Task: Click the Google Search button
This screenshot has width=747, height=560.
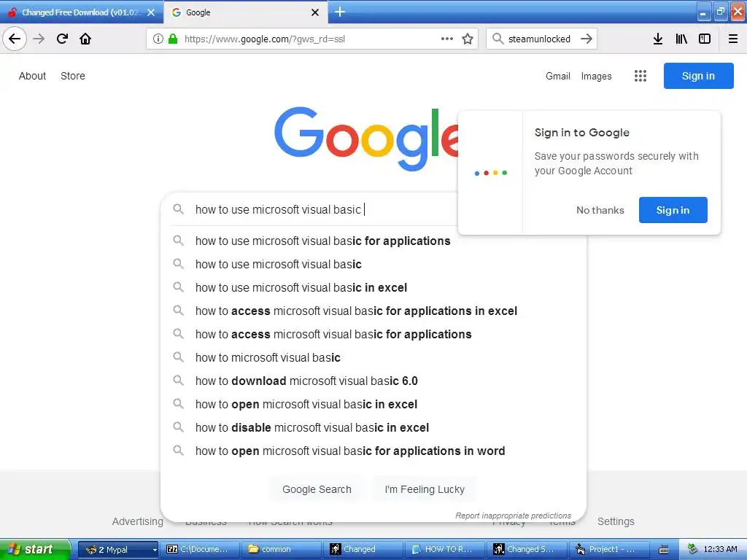Action: coord(317,489)
